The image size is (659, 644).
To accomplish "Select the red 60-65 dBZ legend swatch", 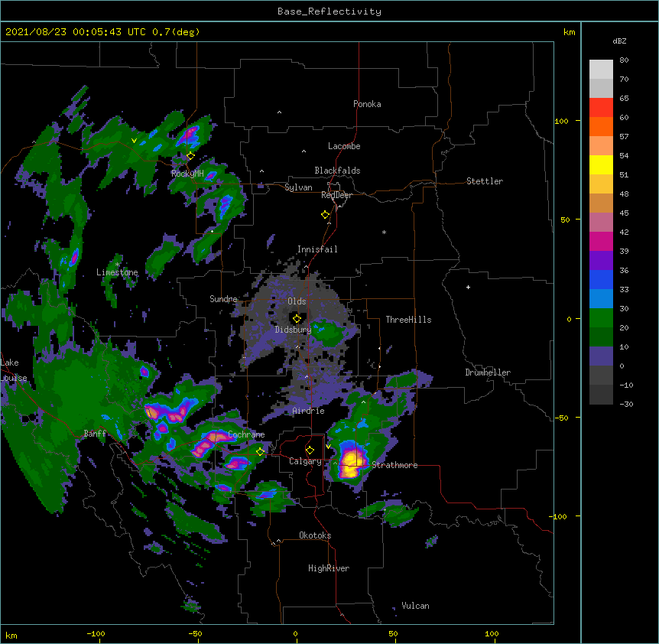I will 601,108.
